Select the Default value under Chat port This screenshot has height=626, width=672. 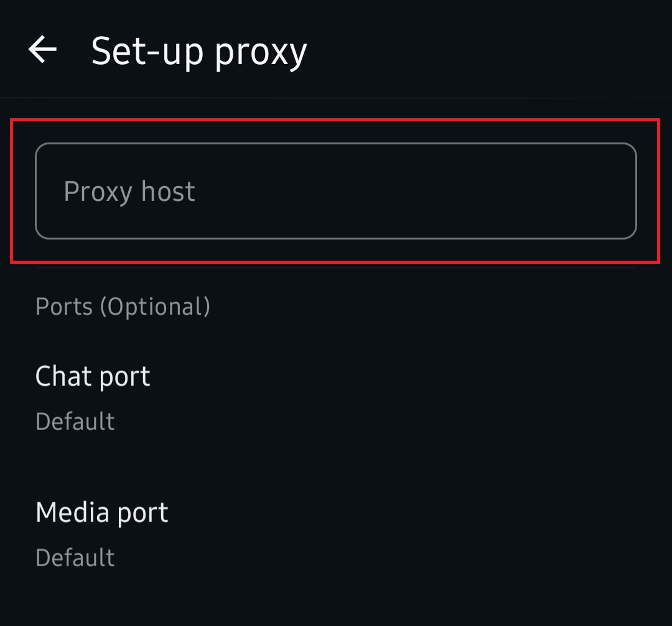[75, 421]
